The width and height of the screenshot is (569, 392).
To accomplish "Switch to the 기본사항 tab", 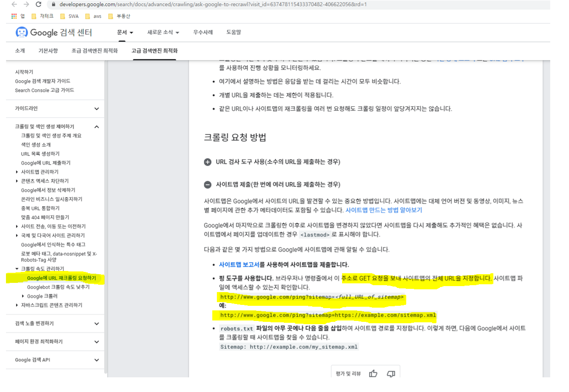I will (48, 51).
